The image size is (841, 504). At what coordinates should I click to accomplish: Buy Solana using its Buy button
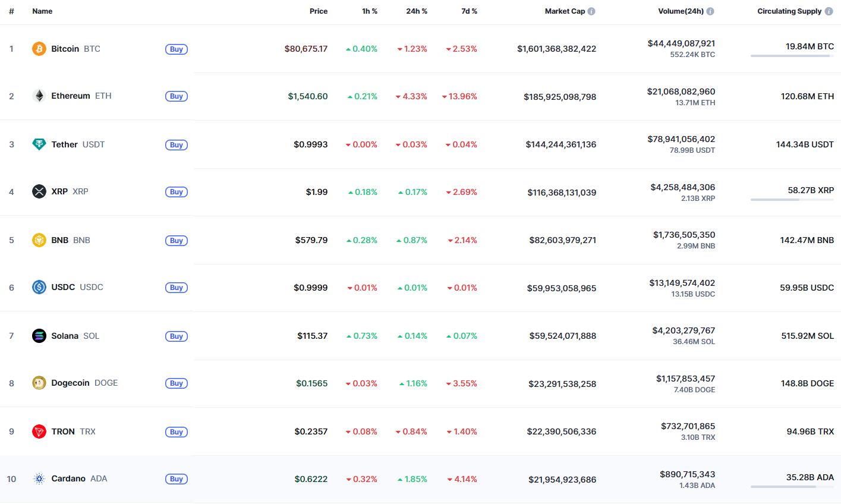pyautogui.click(x=177, y=336)
